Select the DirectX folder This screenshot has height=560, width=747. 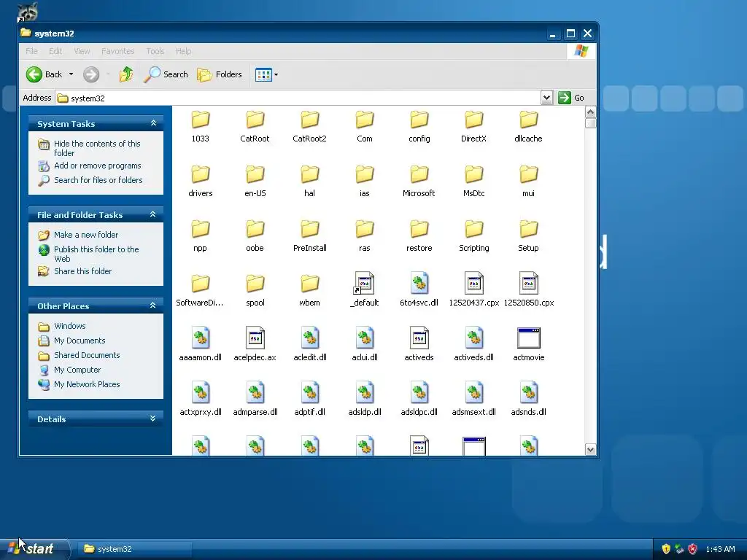point(474,127)
